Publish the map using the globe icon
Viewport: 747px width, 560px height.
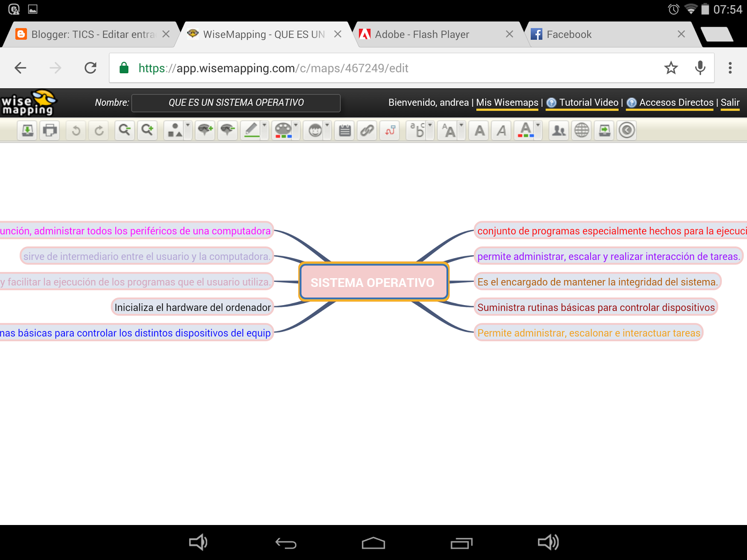[581, 131]
